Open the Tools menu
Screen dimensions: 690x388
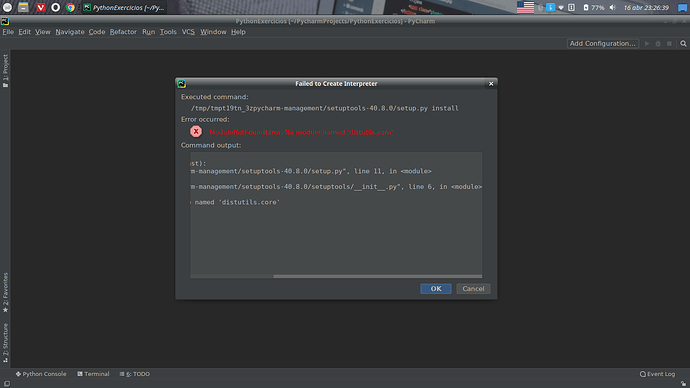168,32
